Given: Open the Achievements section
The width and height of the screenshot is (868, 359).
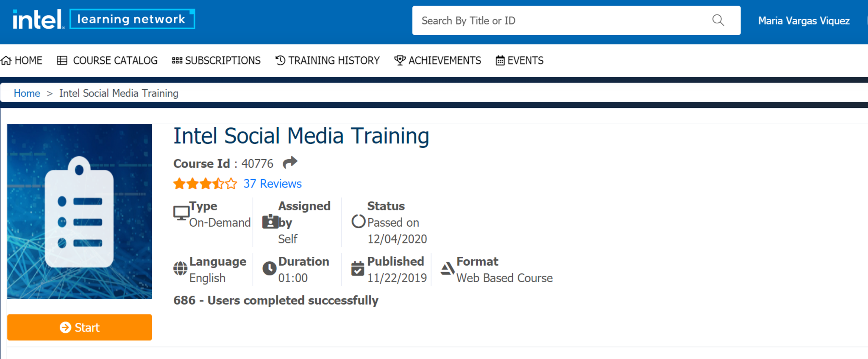Looking at the screenshot, I should (x=438, y=61).
